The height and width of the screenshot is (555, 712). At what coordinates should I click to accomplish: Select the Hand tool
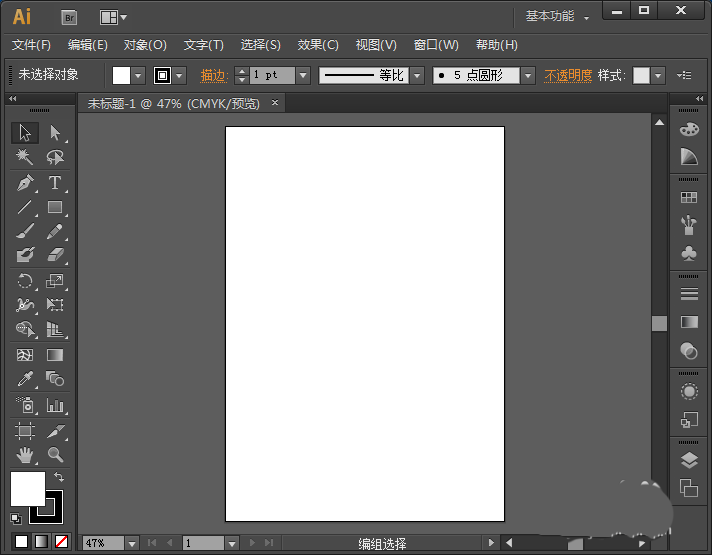(25, 455)
